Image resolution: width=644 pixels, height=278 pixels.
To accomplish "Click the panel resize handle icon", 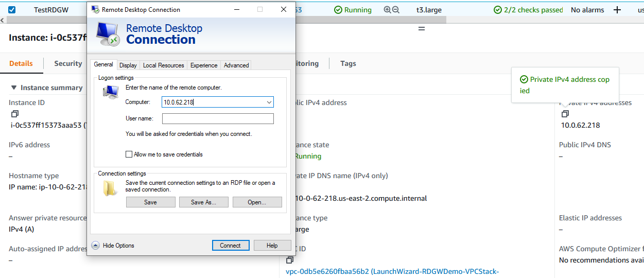I will pos(422,29).
